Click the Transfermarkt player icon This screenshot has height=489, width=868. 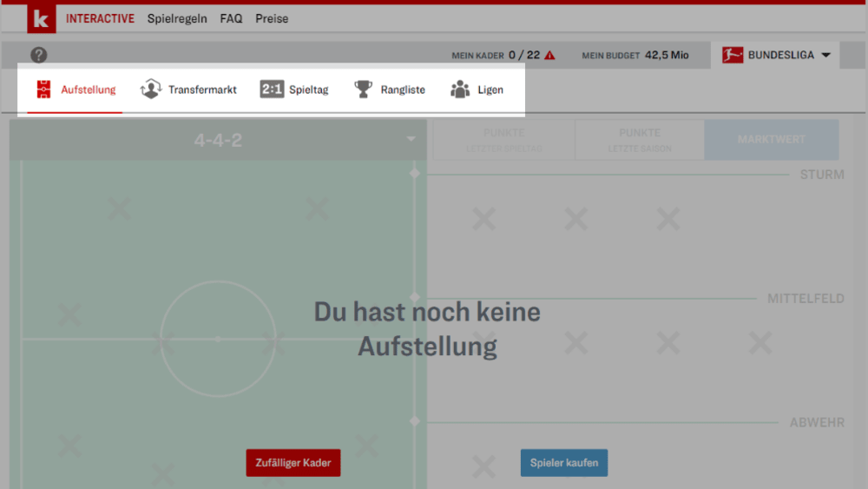(x=150, y=89)
